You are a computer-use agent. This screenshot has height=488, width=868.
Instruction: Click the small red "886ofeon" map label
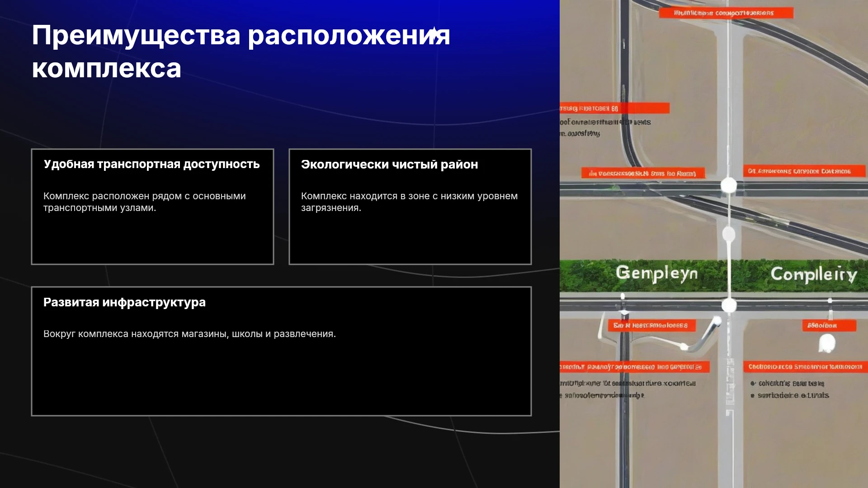tap(829, 325)
